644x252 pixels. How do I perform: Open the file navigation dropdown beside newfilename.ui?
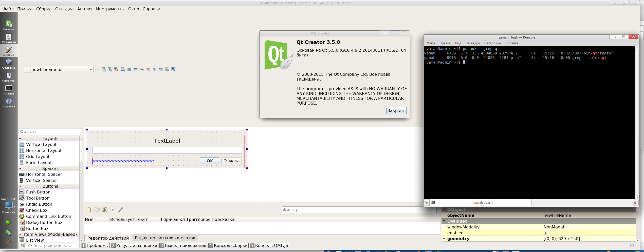click(x=27, y=69)
